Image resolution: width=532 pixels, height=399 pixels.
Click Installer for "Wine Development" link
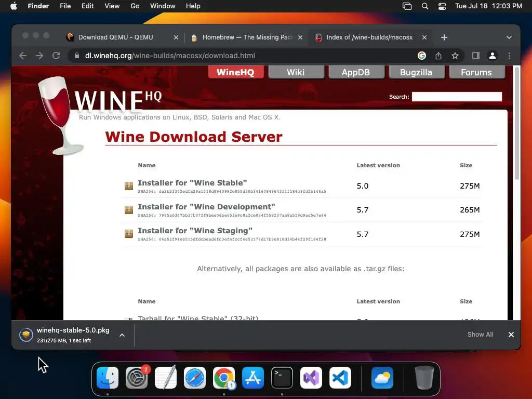[206, 207]
